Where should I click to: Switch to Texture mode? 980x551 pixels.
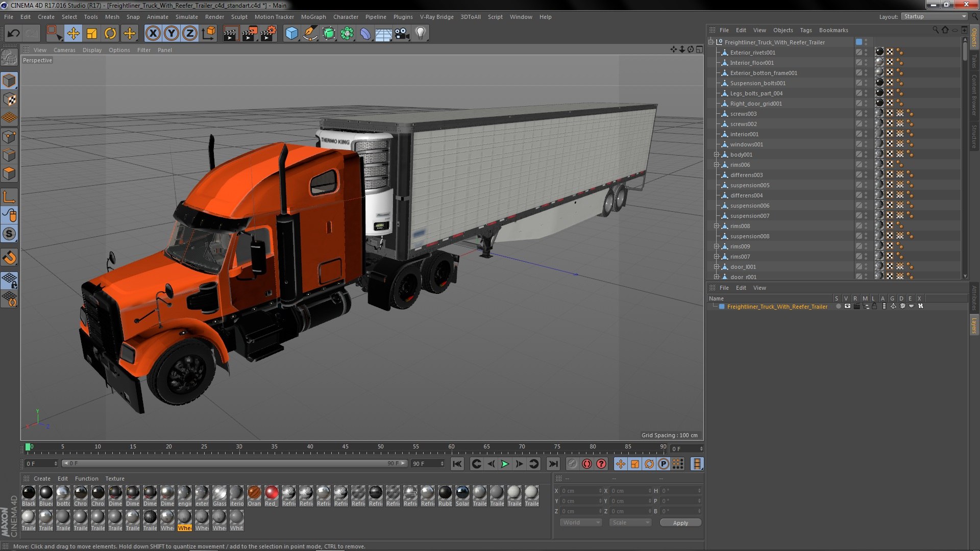click(x=9, y=99)
